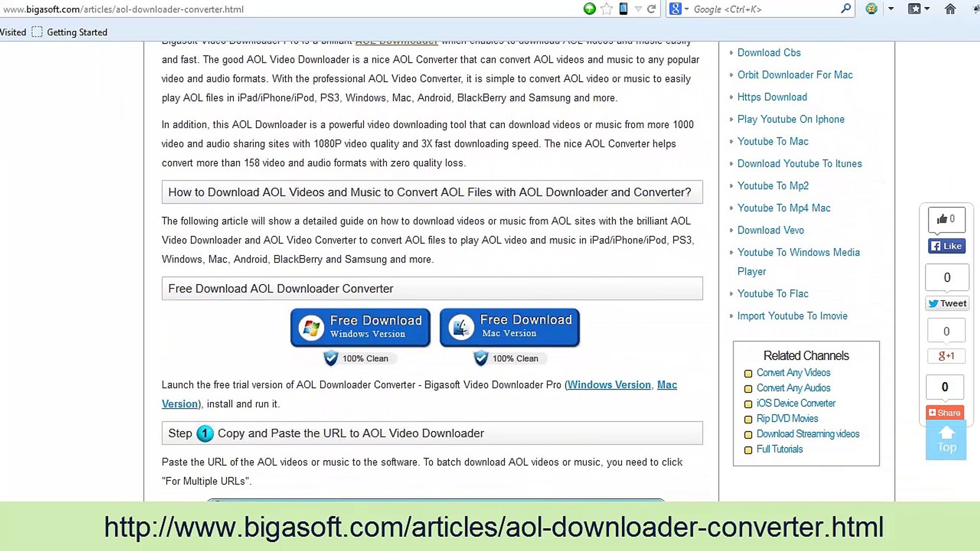Open the Rip DVD Movies channel
Viewport: 980px width, 551px height.
[787, 418]
